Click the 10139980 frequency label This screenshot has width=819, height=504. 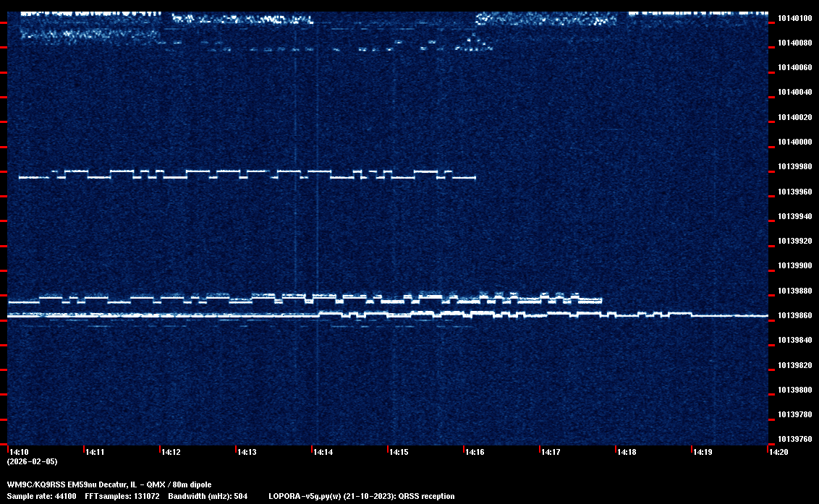[794, 167]
